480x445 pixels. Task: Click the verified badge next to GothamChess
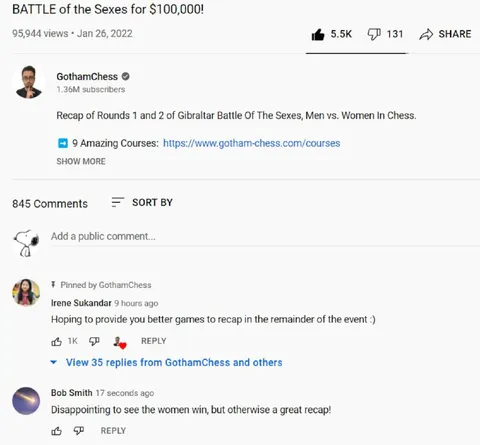pos(125,77)
